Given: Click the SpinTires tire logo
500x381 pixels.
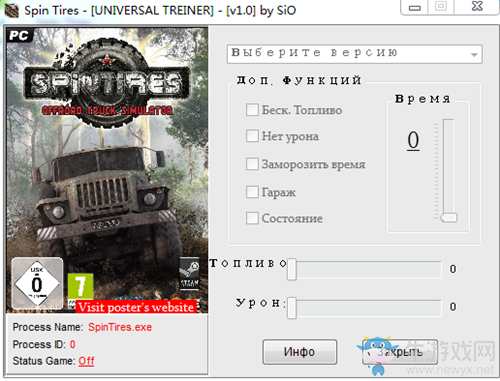Looking at the screenshot, I should click(x=107, y=83).
